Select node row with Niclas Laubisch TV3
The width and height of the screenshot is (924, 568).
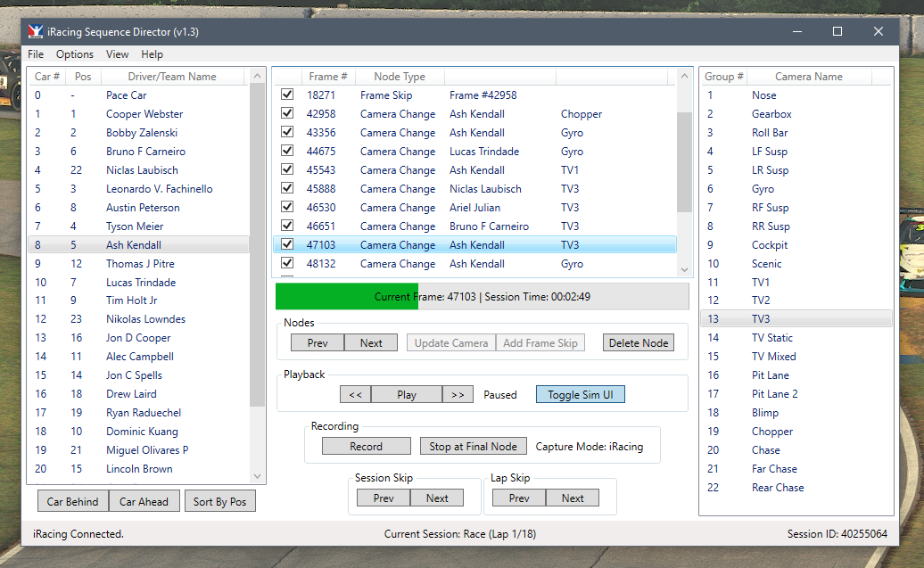click(475, 188)
